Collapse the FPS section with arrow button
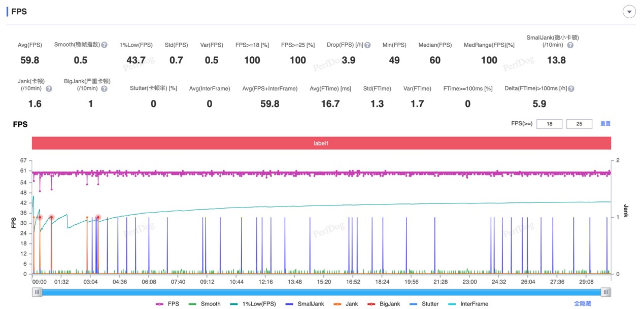 (629, 12)
